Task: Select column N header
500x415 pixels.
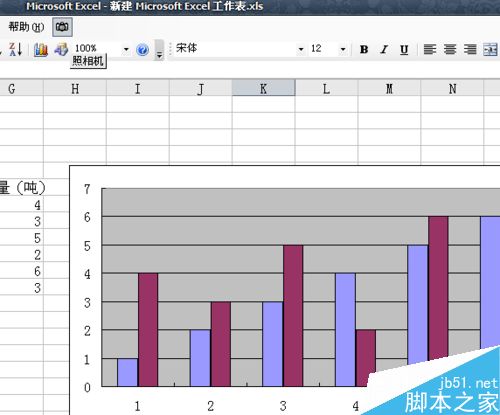Action: coord(452,88)
